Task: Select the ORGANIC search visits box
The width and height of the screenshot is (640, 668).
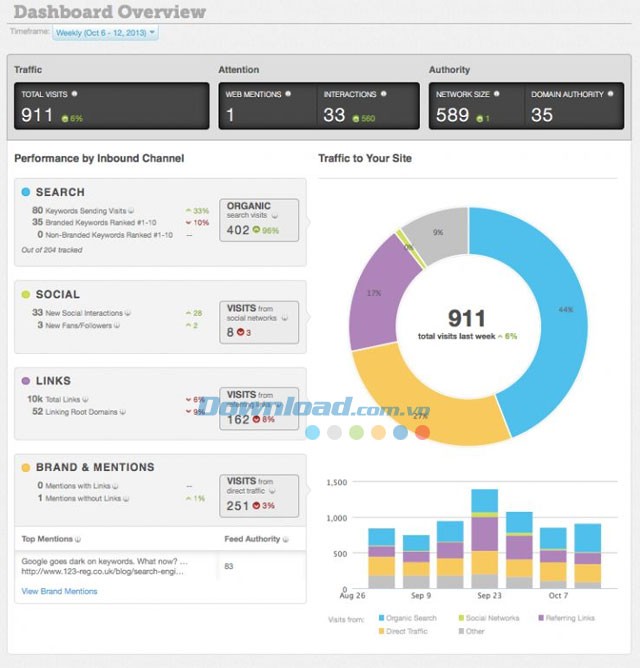Action: (x=258, y=219)
